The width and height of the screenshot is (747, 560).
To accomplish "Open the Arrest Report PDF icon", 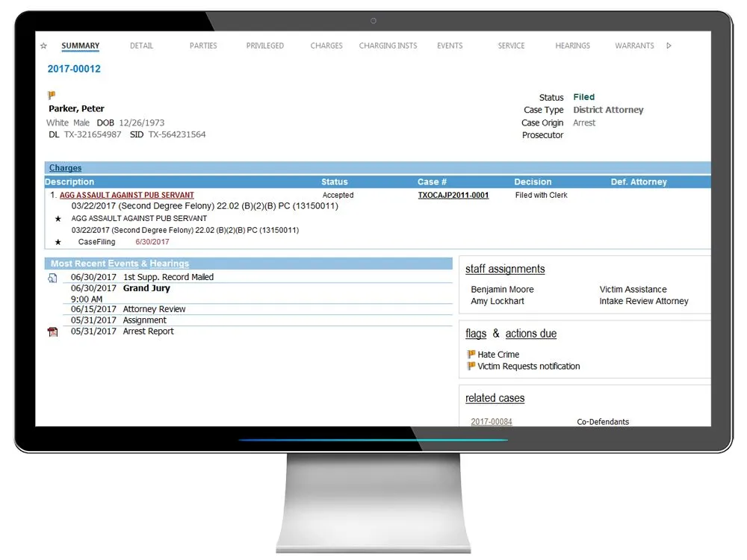I will pos(52,332).
